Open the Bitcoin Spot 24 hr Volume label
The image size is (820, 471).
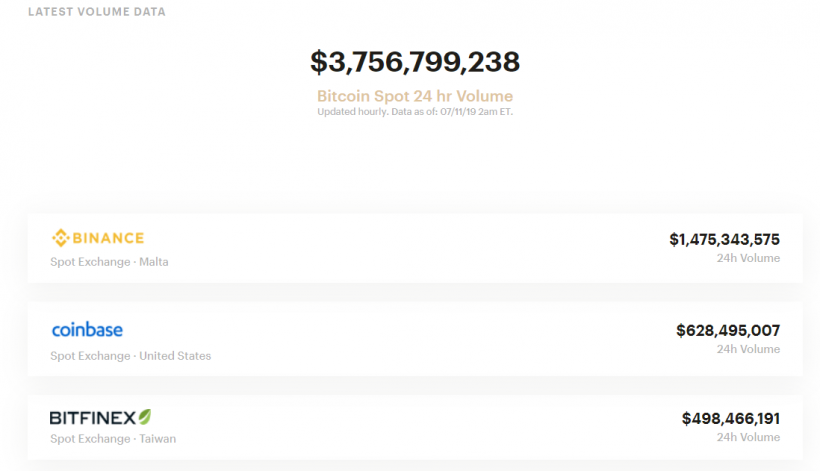click(415, 96)
